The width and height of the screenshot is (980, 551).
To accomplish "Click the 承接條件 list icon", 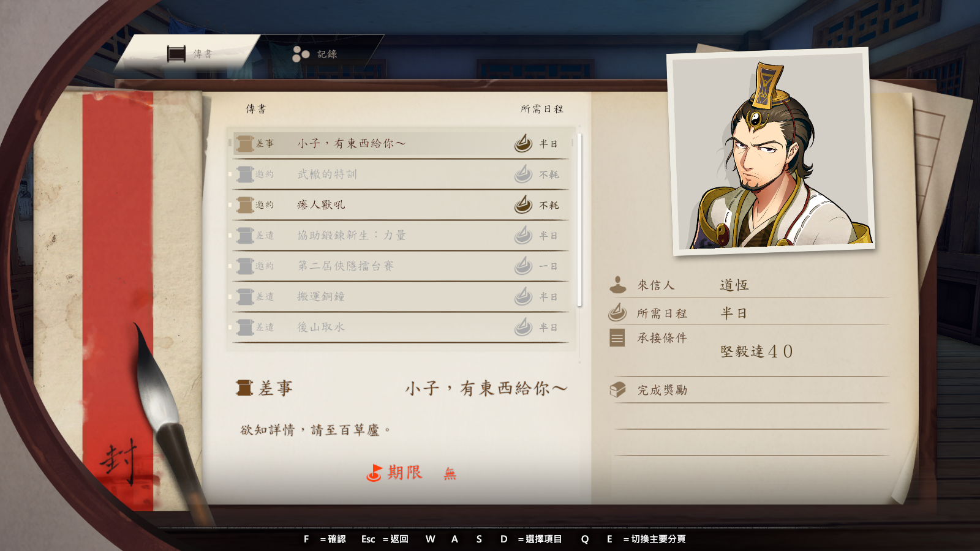I will (x=617, y=338).
